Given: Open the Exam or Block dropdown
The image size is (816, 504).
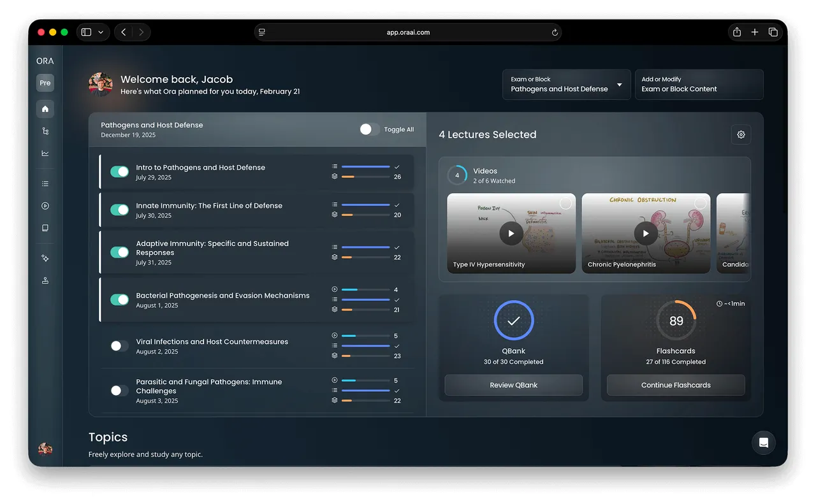Looking at the screenshot, I should (566, 84).
